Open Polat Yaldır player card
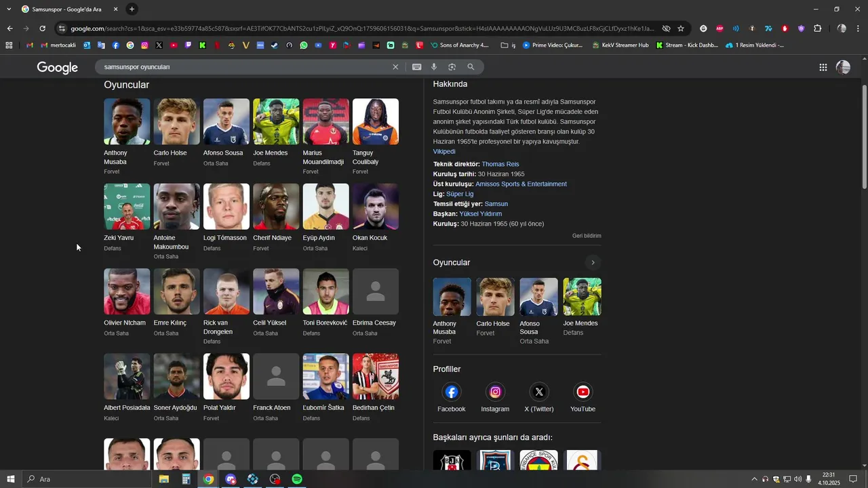 coord(226,387)
